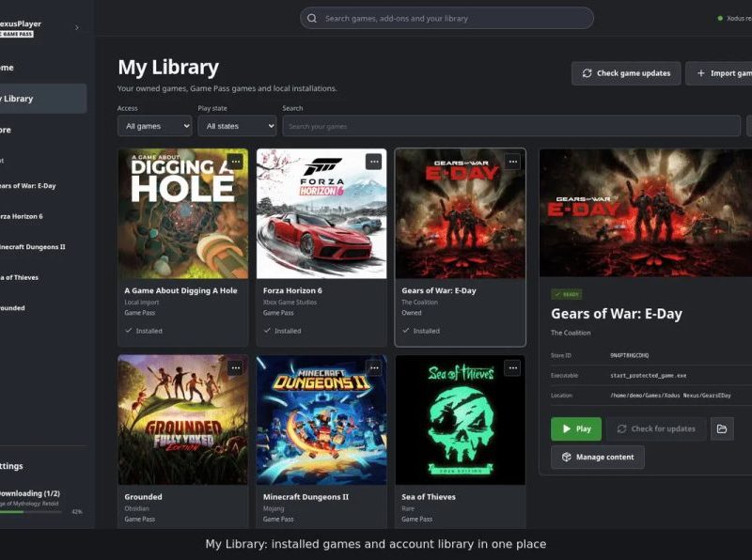Click Check game updates button
Viewport: 752px width, 560px height.
626,73
